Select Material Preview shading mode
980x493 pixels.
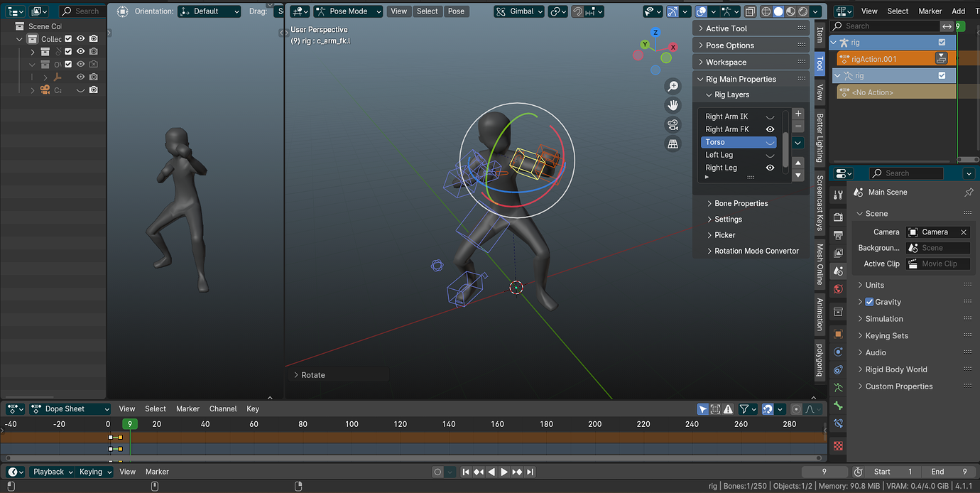pyautogui.click(x=790, y=11)
